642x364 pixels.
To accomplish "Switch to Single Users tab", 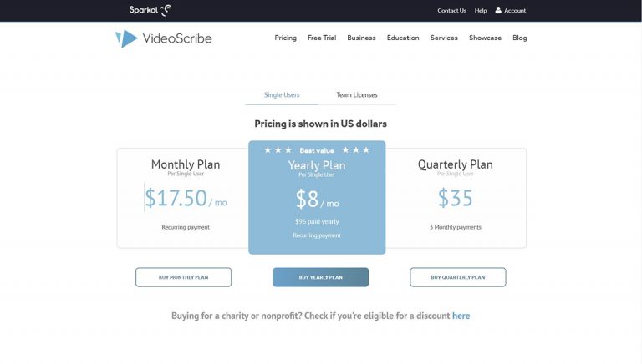I will tap(282, 95).
